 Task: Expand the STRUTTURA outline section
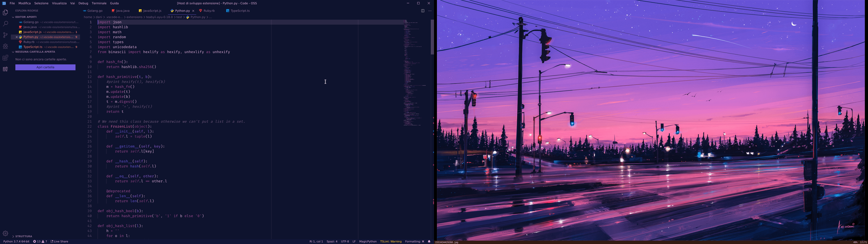(24, 236)
